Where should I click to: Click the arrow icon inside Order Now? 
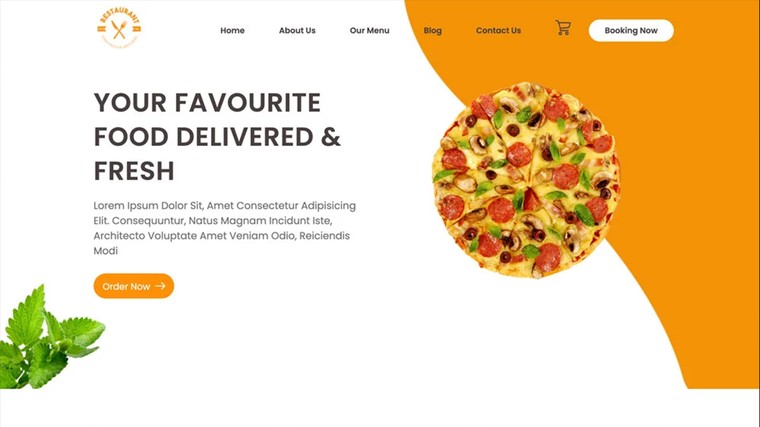tap(160, 286)
